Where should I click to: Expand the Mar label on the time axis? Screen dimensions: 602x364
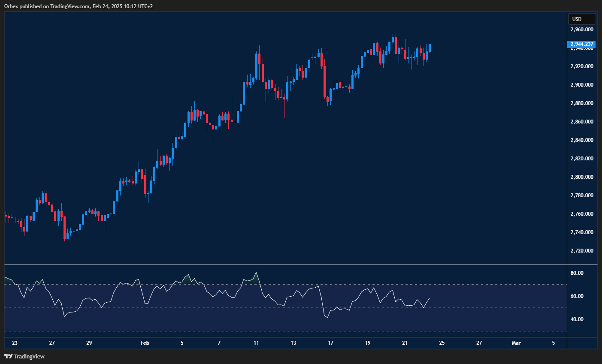[516, 343]
